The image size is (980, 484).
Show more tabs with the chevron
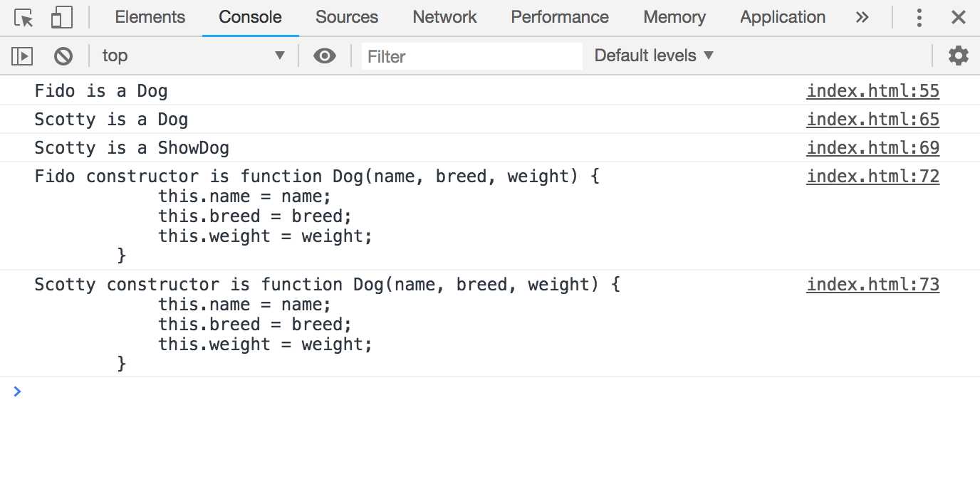pyautogui.click(x=862, y=18)
